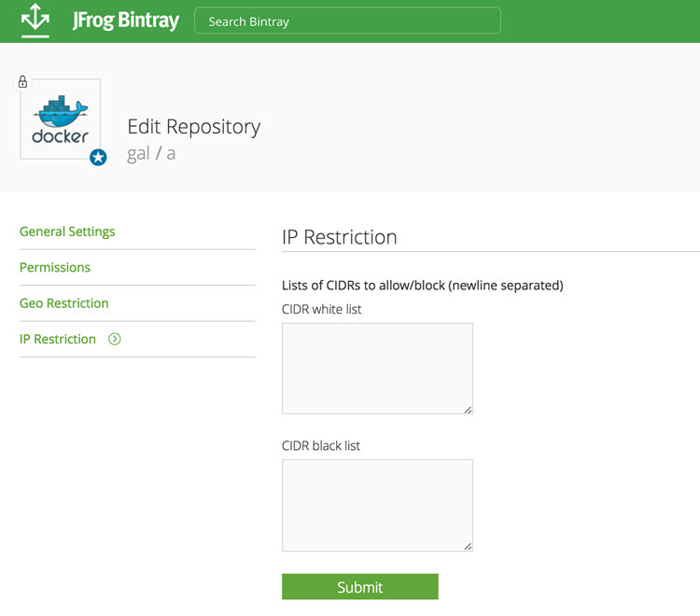Select the IP Restriction sidebar item
This screenshot has width=700, height=616.
pos(58,339)
